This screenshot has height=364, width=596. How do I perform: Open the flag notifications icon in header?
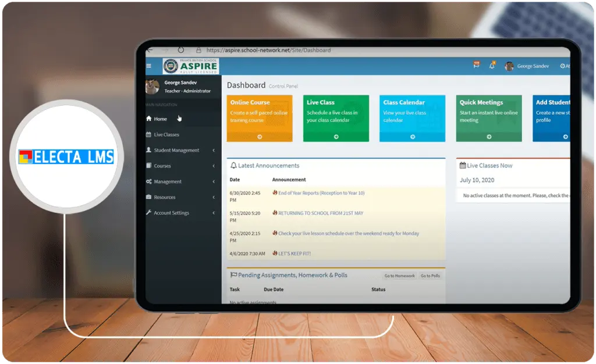(476, 65)
